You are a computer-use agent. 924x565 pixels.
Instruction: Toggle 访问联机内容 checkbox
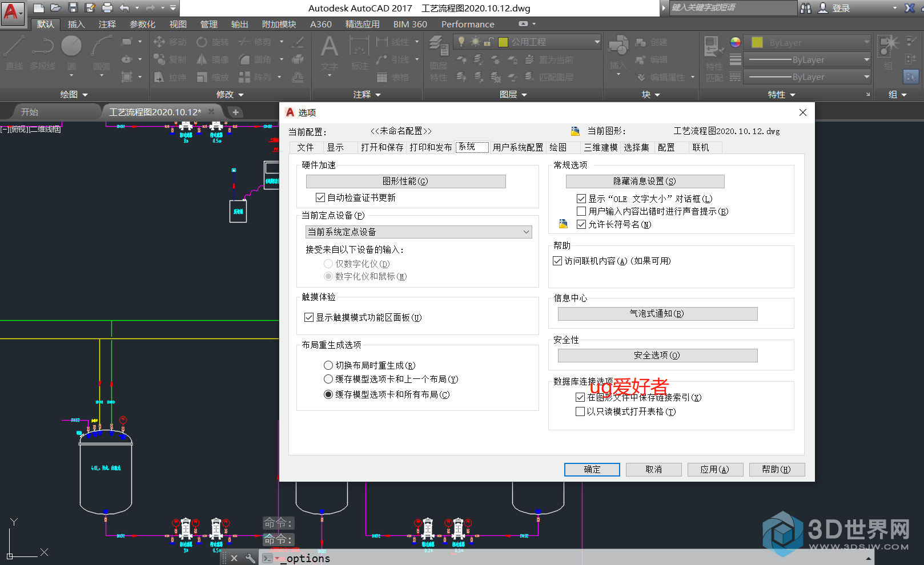tap(557, 261)
